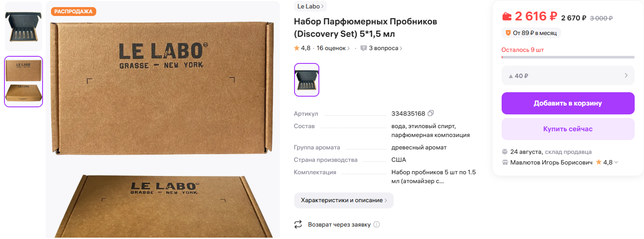Image resolution: width=644 pixels, height=239 pixels.
Task: Copy the article number 334835168
Action: point(430,114)
